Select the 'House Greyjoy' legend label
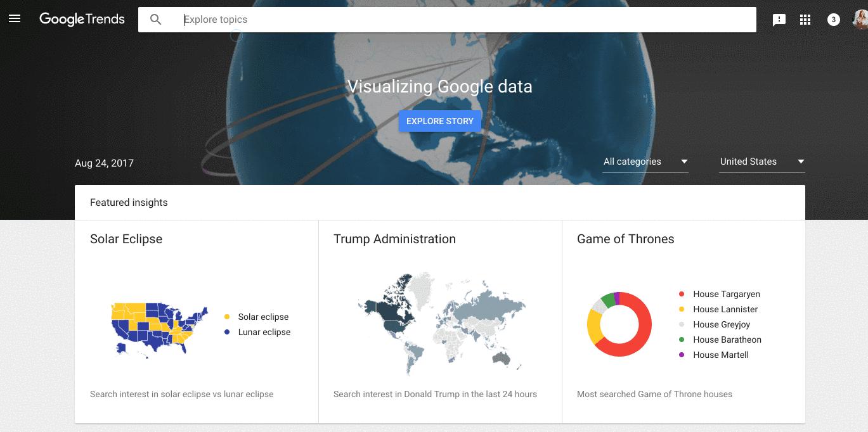 tap(722, 324)
